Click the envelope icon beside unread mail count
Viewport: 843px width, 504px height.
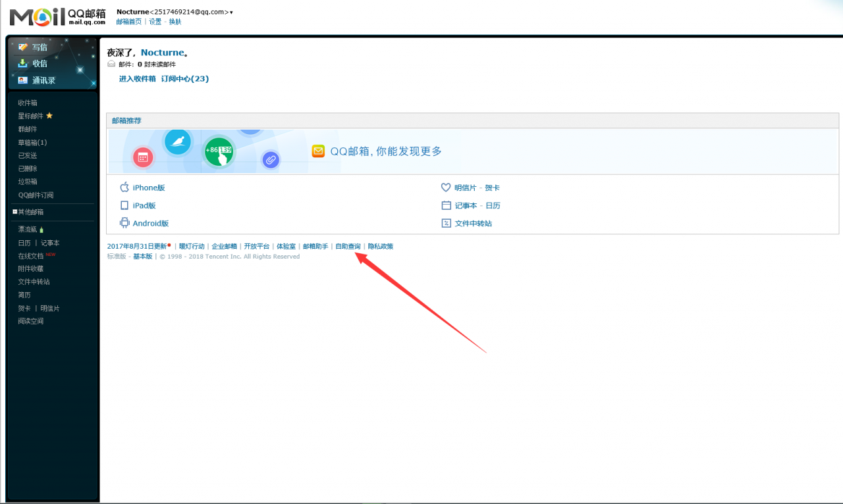point(111,64)
